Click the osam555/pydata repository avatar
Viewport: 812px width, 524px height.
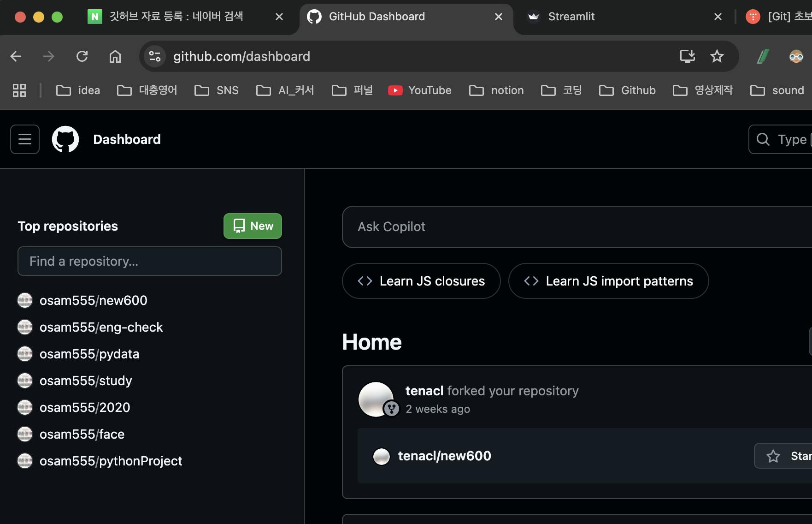[x=25, y=354]
